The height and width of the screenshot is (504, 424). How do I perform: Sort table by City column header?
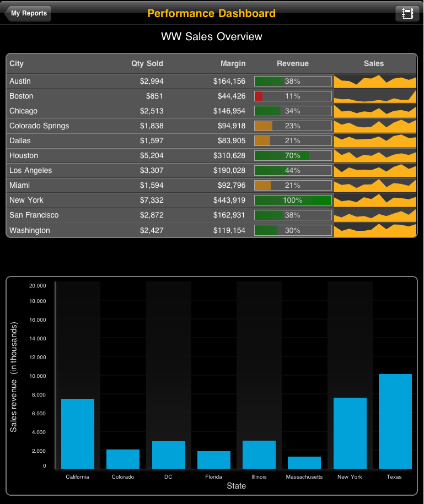coord(17,63)
